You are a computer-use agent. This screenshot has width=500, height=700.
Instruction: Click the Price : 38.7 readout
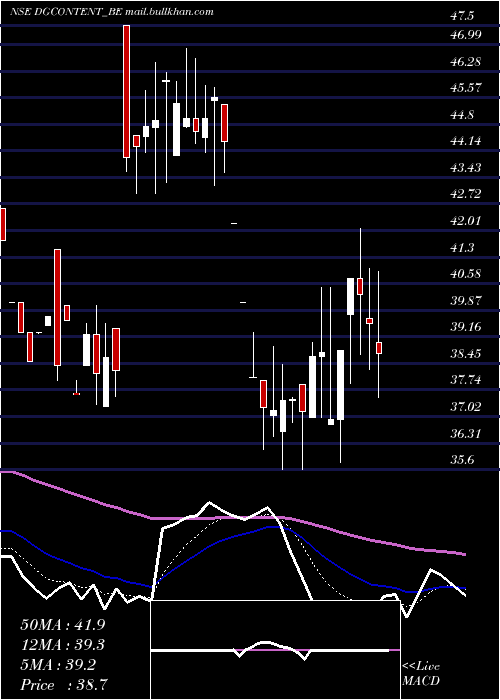(63, 685)
